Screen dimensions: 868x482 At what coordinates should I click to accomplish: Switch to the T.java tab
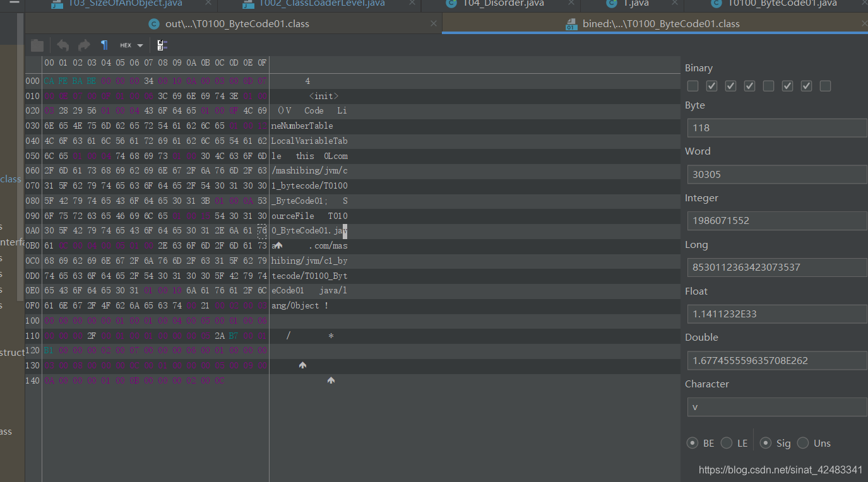coord(636,3)
